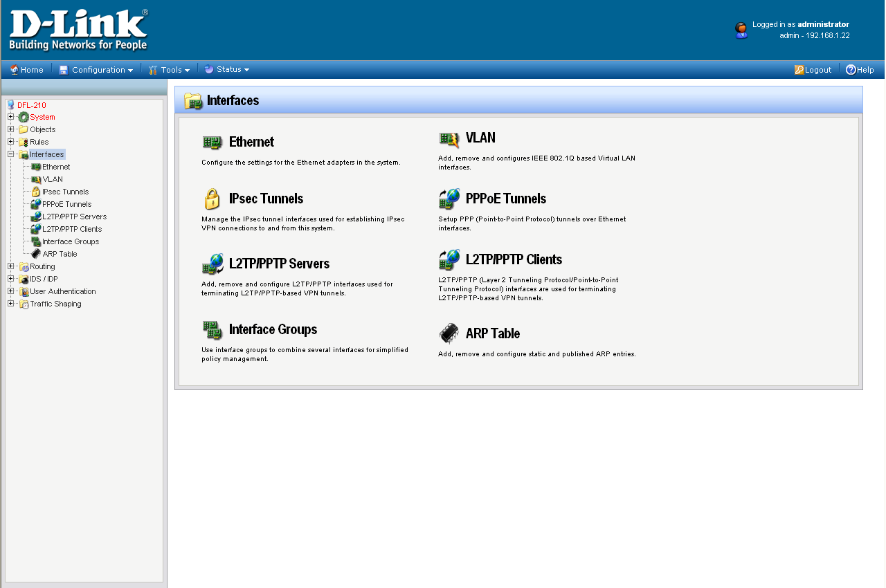Click the Interface Groups icon in tree
This screenshot has width=886, height=588.
(x=36, y=241)
